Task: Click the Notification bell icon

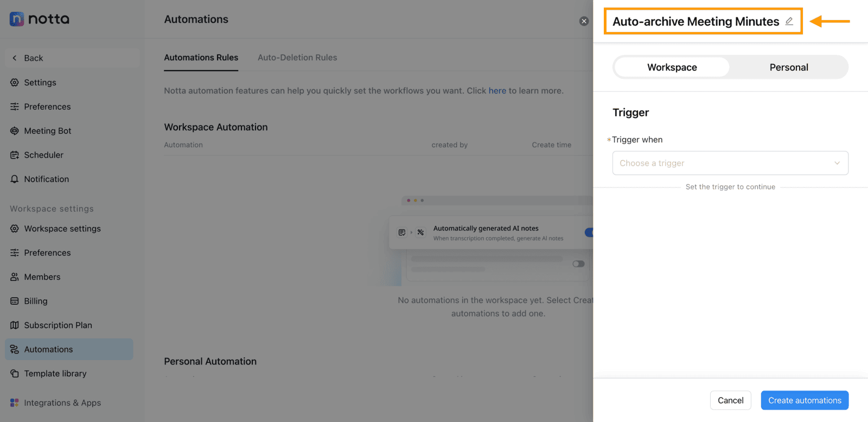Action: point(15,179)
